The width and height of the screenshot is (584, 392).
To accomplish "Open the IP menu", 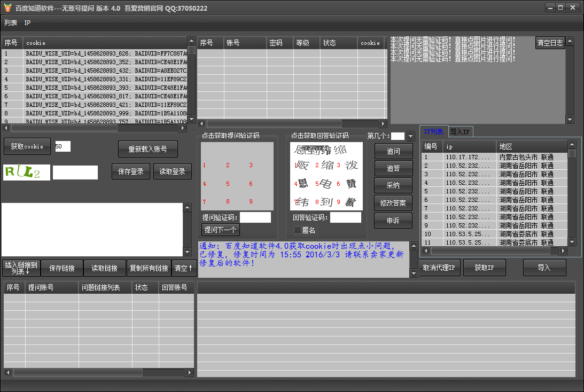I will coord(27,23).
